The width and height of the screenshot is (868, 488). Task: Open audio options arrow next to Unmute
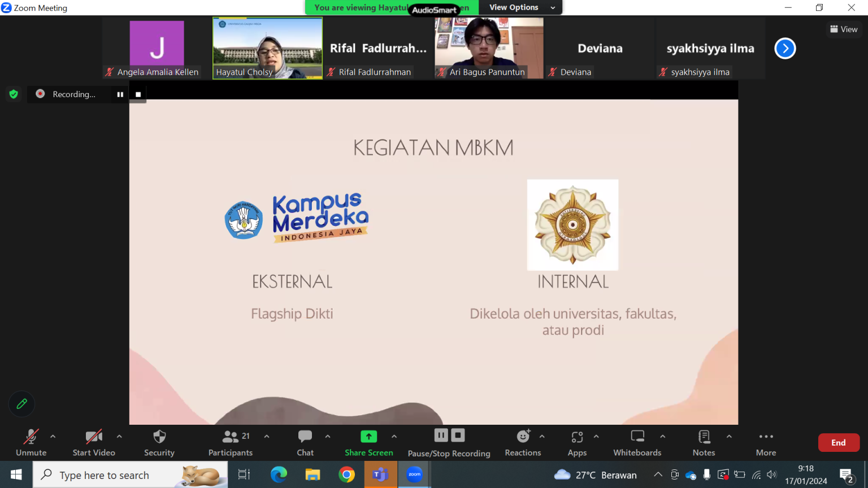pyautogui.click(x=53, y=437)
